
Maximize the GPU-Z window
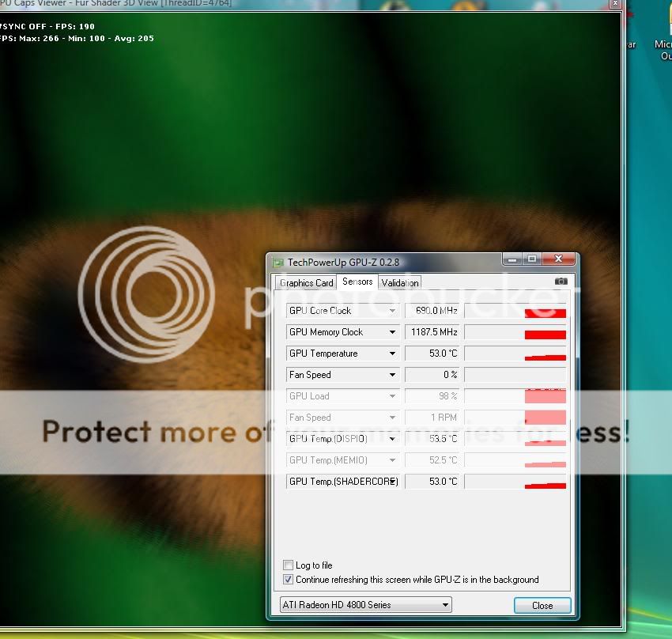pyautogui.click(x=532, y=259)
